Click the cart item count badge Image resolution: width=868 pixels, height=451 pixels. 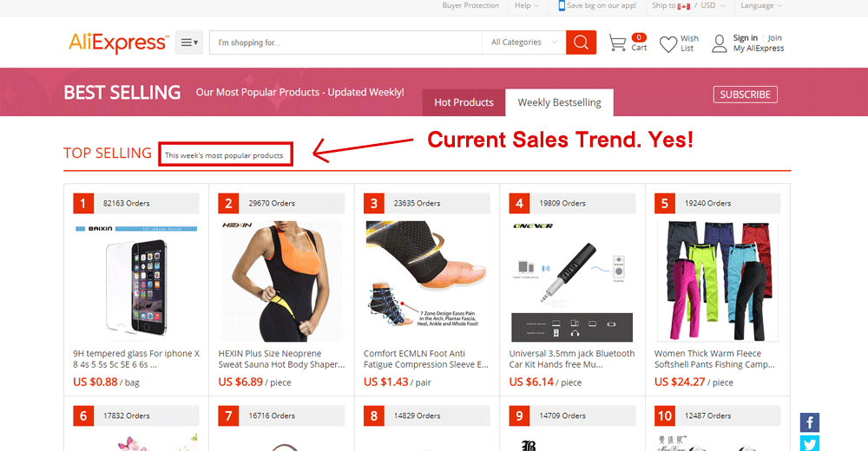coord(639,37)
